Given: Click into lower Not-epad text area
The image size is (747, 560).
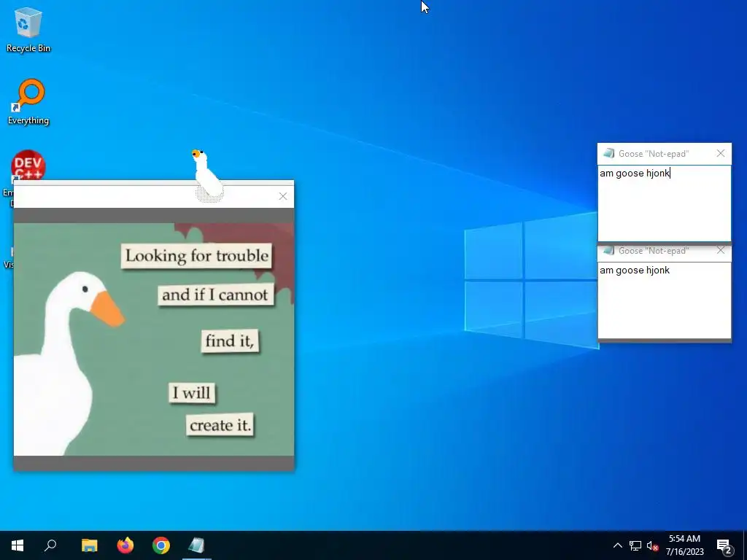Looking at the screenshot, I should coord(664,300).
